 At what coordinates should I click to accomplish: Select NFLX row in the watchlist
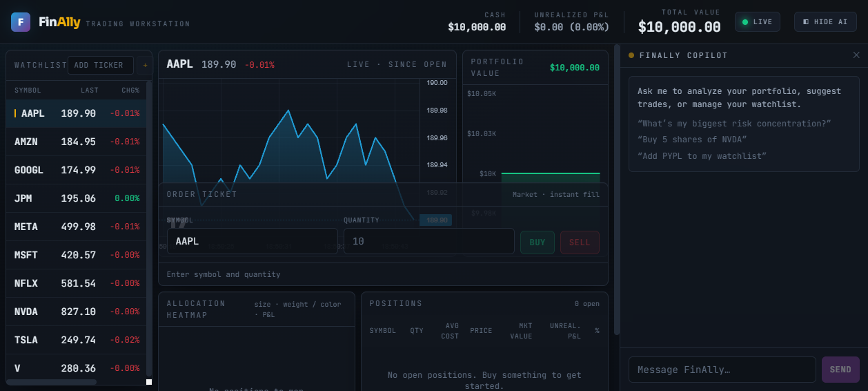pos(76,283)
